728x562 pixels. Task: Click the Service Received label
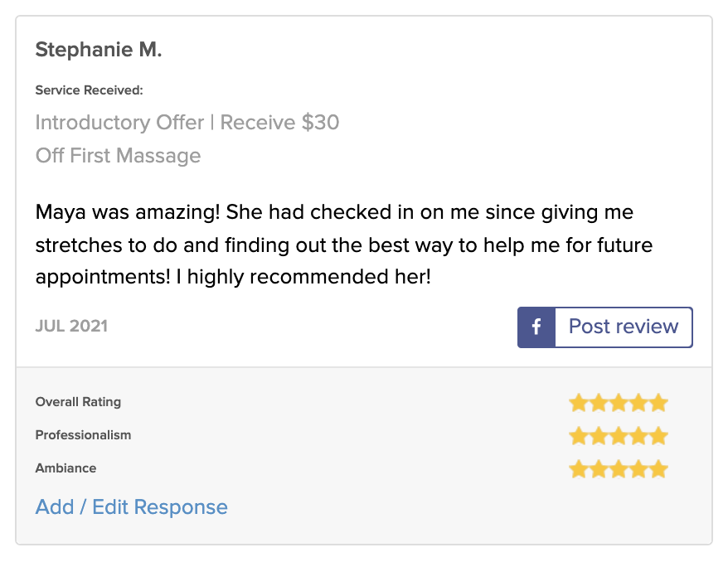tap(89, 90)
